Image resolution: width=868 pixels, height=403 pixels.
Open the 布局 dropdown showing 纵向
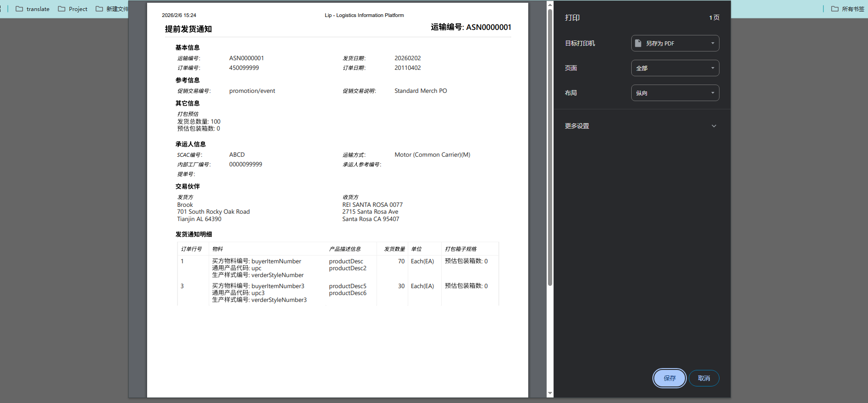pyautogui.click(x=675, y=93)
